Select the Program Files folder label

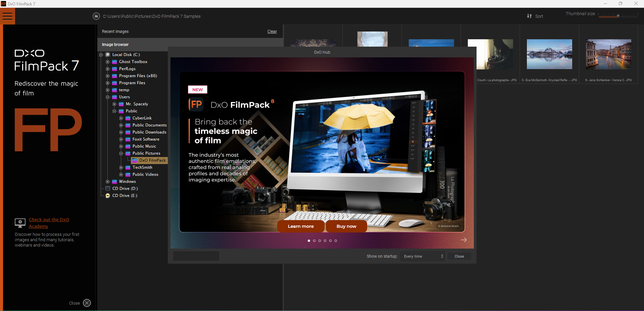point(132,83)
